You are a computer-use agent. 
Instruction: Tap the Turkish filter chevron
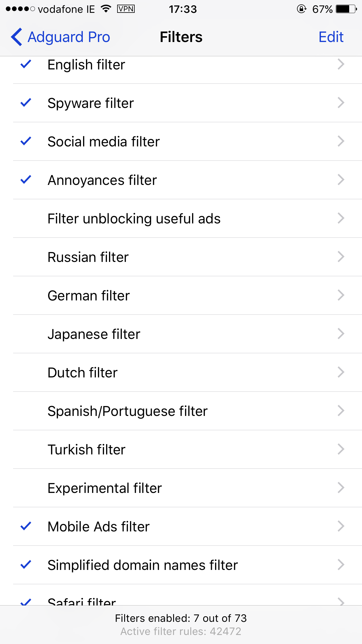click(341, 449)
